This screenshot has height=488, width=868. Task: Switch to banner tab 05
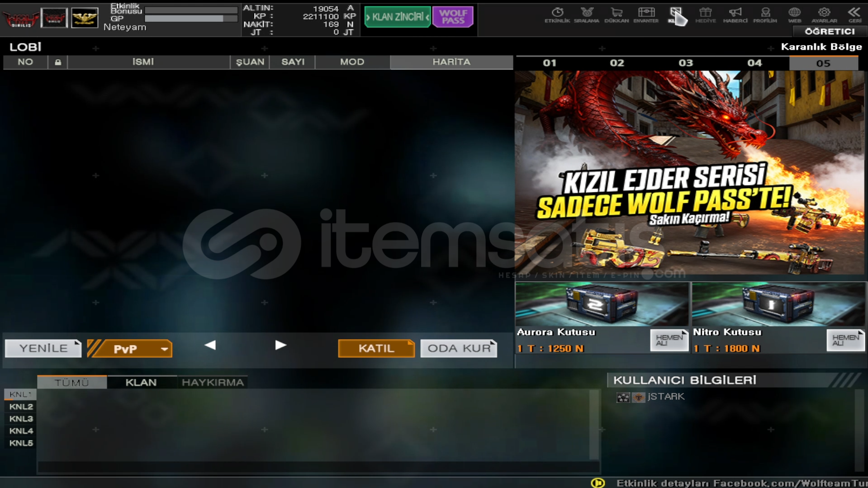click(823, 63)
